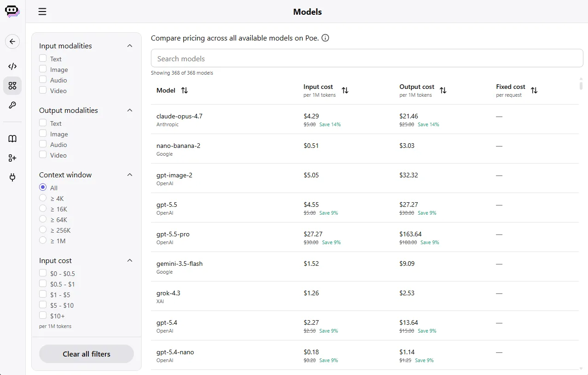Viewport: 588px width, 375px height.
Task: Check Audio under Output modalities
Action: point(43,144)
